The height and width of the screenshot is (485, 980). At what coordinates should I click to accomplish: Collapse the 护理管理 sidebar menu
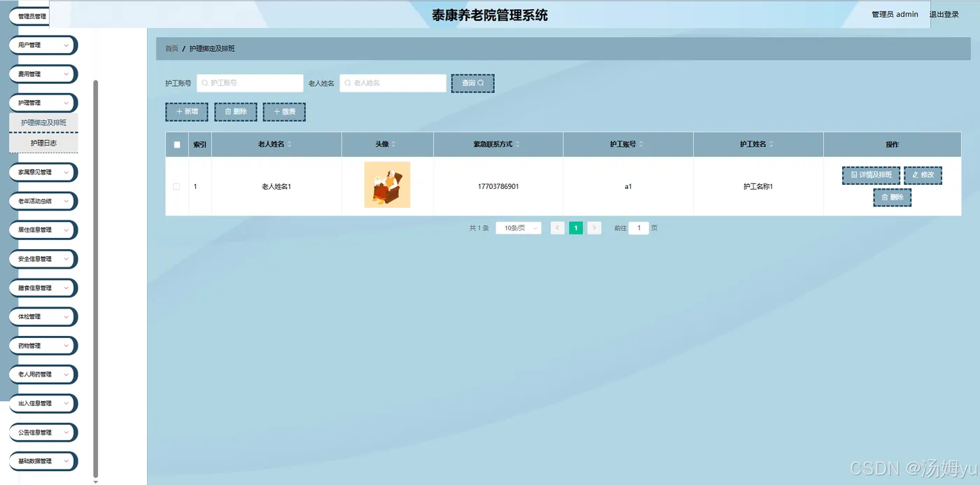pyautogui.click(x=43, y=103)
